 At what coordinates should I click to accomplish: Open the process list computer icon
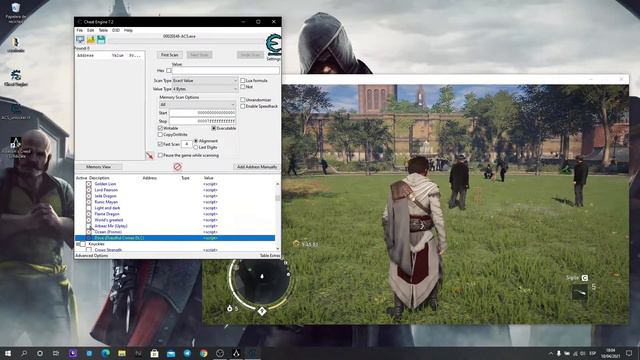click(80, 39)
